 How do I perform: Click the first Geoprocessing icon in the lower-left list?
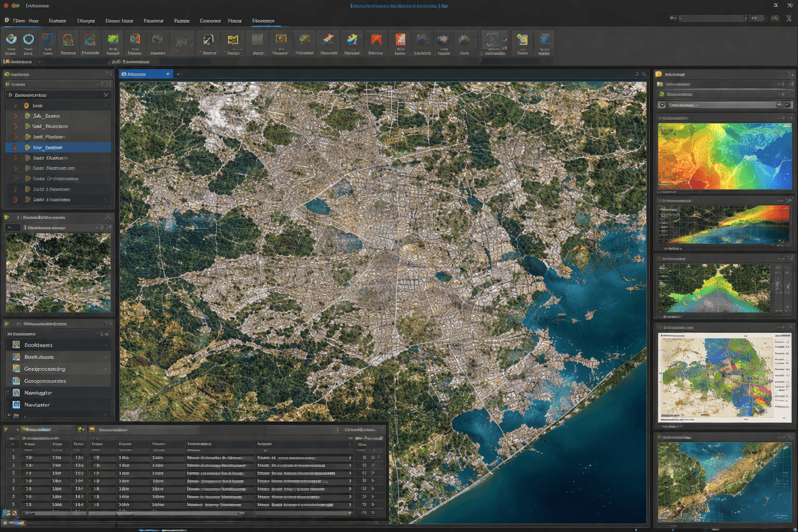point(16,369)
